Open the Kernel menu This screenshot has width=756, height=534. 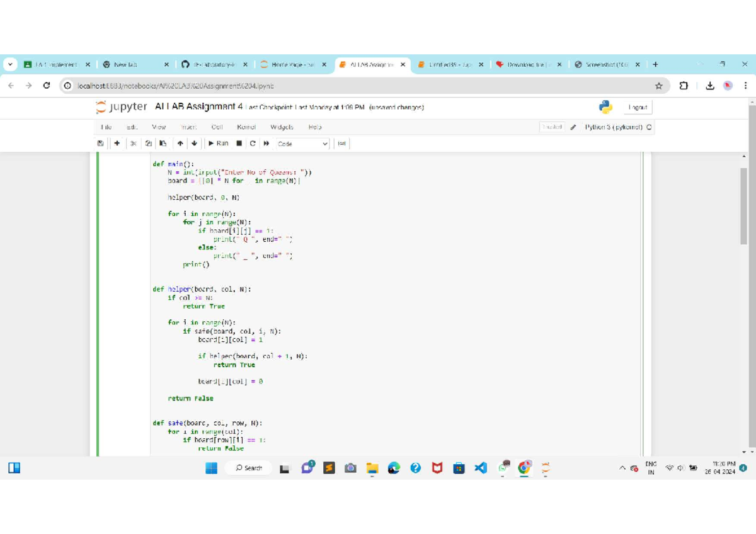coord(246,127)
